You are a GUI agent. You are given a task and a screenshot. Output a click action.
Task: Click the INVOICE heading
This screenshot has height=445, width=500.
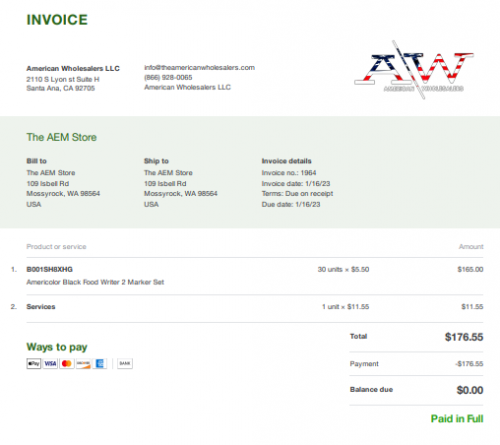click(x=57, y=20)
